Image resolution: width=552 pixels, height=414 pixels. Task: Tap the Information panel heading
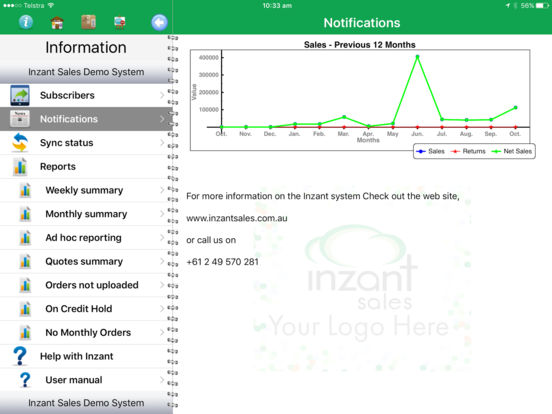tap(86, 48)
